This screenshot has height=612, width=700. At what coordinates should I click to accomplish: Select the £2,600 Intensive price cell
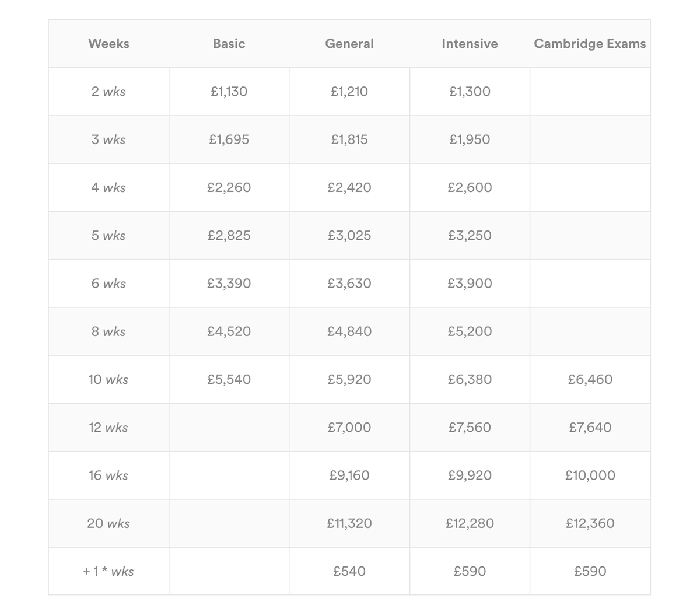pos(470,187)
